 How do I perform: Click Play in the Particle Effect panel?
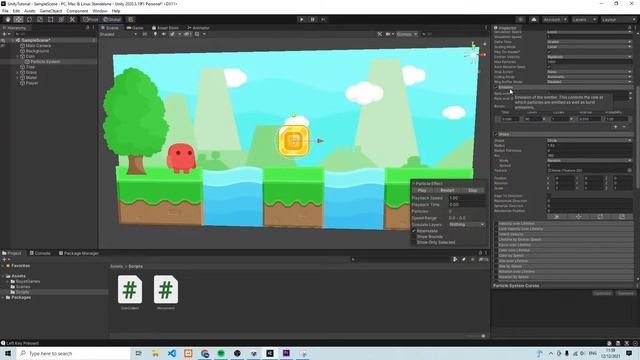click(422, 191)
